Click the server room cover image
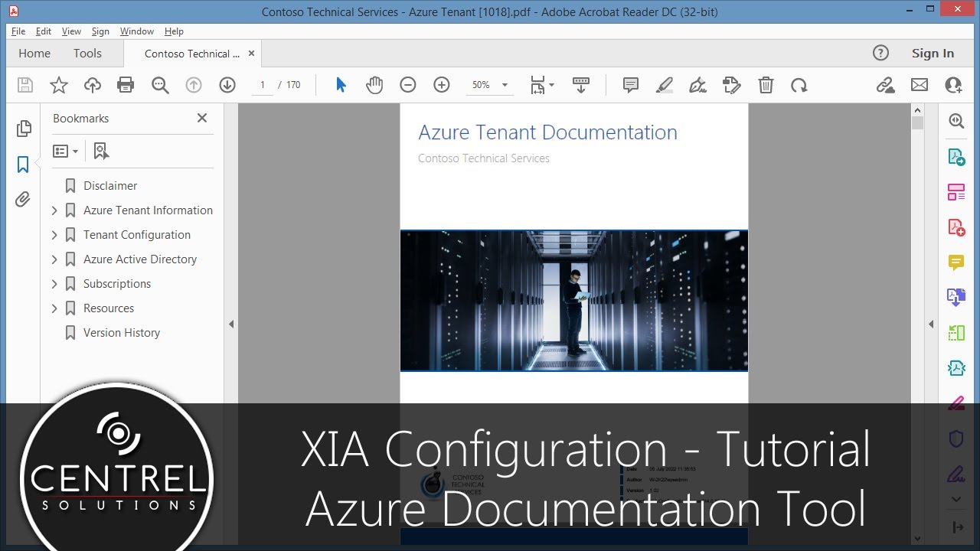The width and height of the screenshot is (980, 551). pos(573,301)
